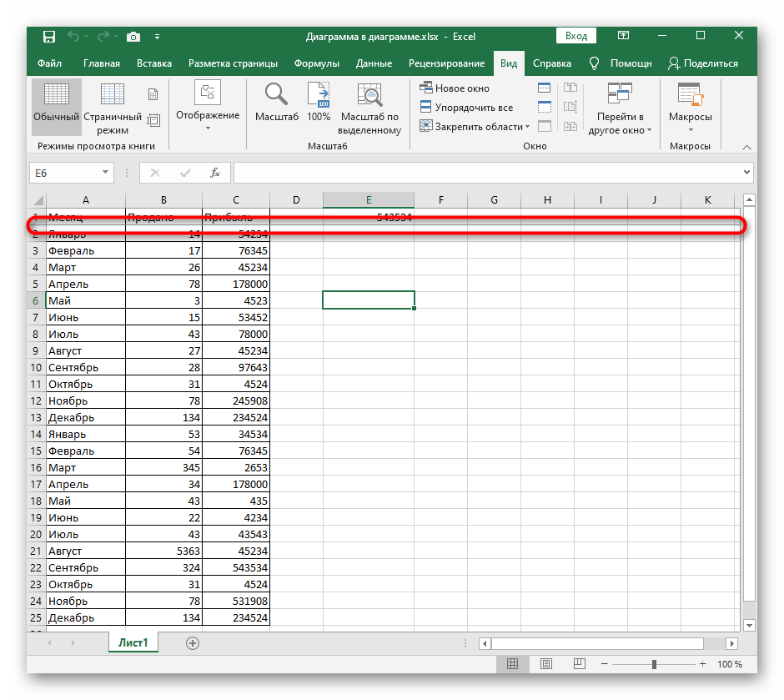Open the Customize Quick Access Toolbar dropdown
The image size is (784, 700).
click(157, 37)
